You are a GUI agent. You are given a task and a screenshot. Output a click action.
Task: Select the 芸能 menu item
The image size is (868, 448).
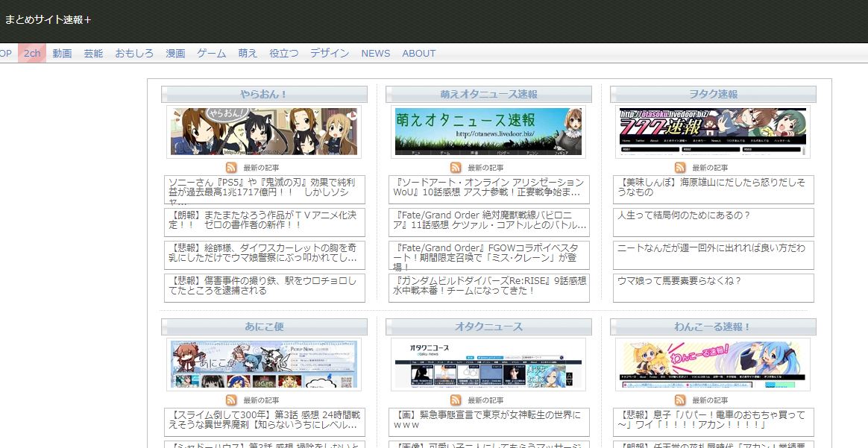tap(93, 53)
